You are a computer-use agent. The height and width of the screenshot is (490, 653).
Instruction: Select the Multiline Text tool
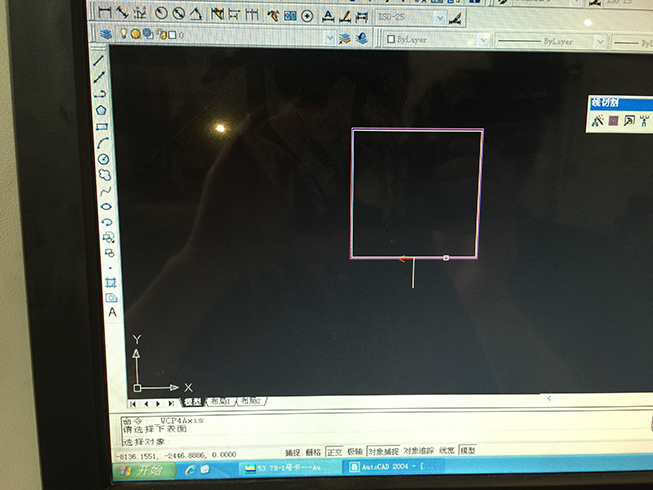(112, 313)
